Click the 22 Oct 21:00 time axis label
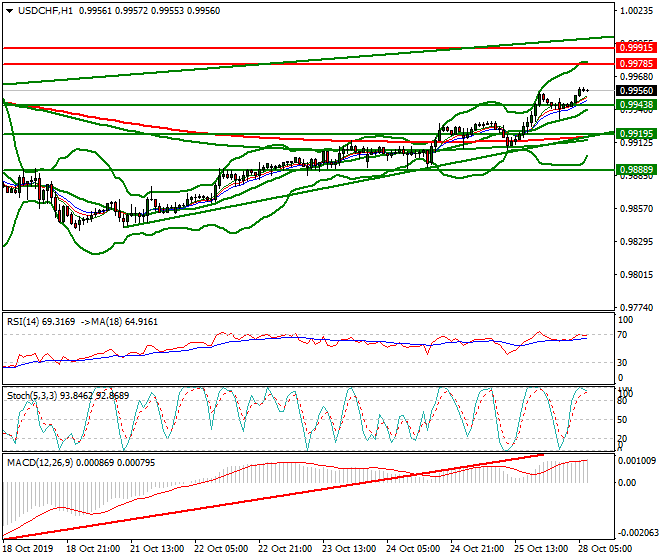Viewport: 660px width, 560px height. click(x=285, y=549)
